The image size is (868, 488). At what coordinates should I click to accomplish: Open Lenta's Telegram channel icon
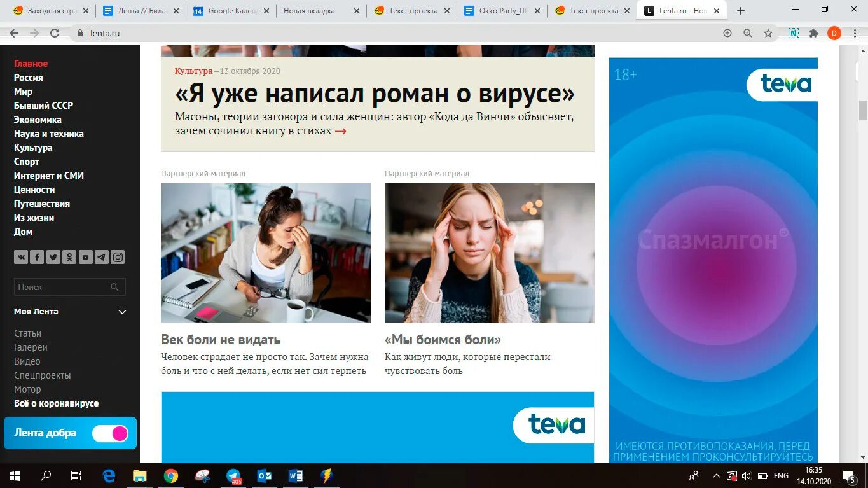click(102, 257)
